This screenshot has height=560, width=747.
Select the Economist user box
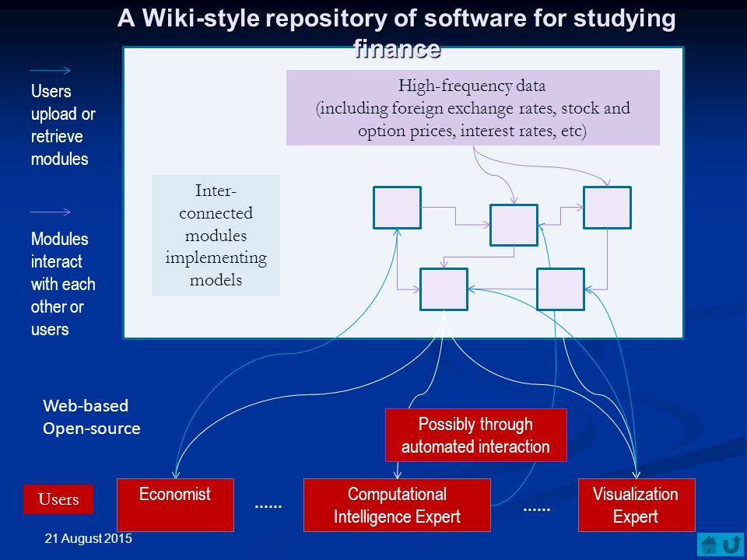(175, 505)
